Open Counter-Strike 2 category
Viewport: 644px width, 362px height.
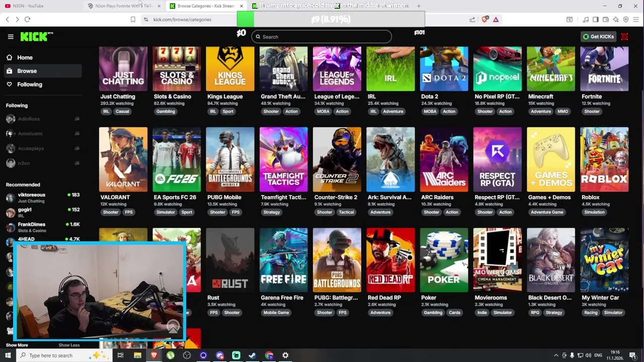(x=337, y=159)
